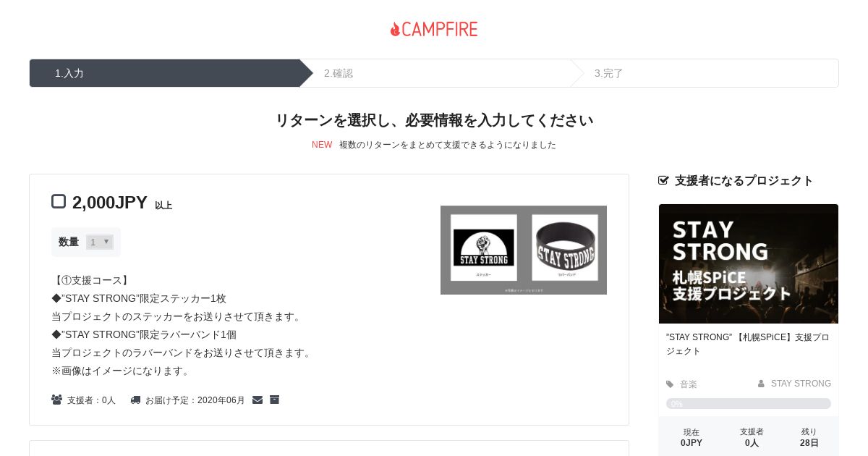Image resolution: width=868 pixels, height=456 pixels.
Task: Select the 1.入力 step tab
Action: [164, 73]
